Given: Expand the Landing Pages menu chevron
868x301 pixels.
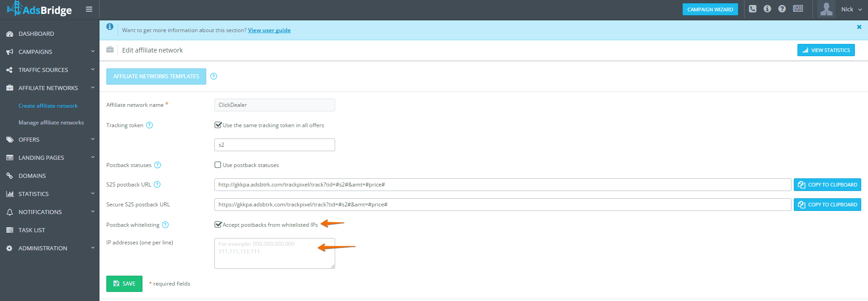Looking at the screenshot, I should (x=93, y=157).
